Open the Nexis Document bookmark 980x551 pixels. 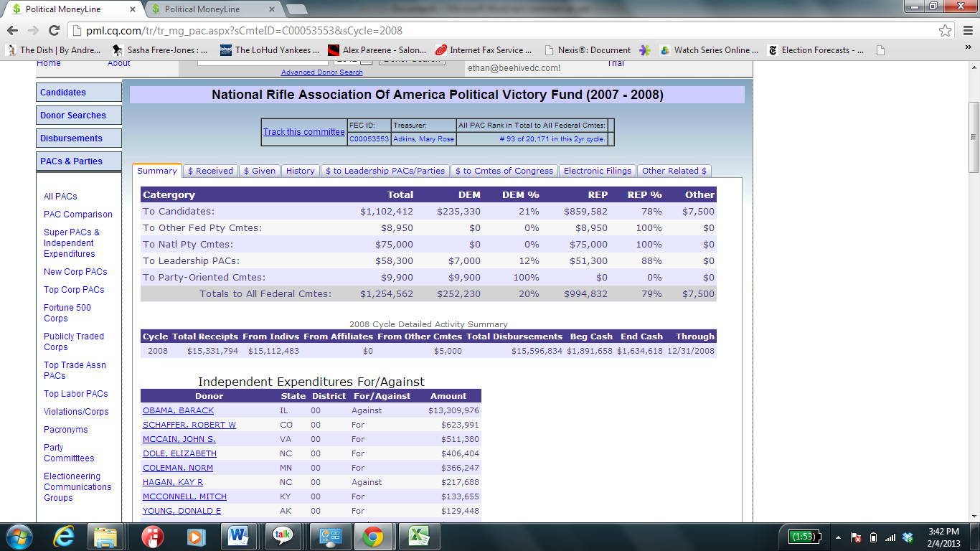point(588,50)
